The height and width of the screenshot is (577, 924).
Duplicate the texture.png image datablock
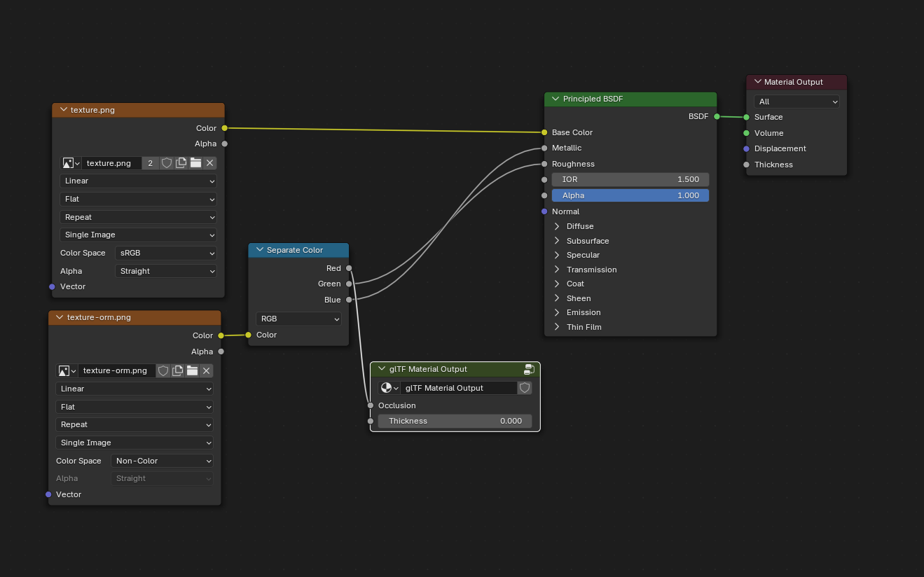pos(181,163)
